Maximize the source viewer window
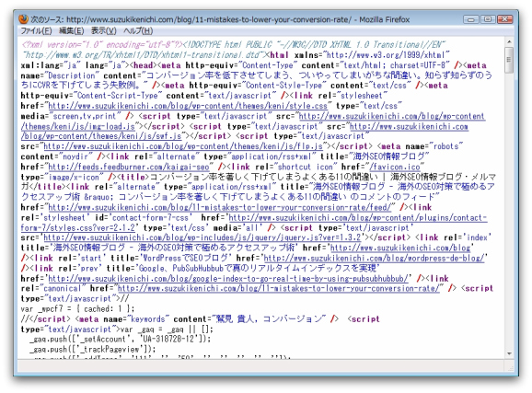 tap(488, 19)
